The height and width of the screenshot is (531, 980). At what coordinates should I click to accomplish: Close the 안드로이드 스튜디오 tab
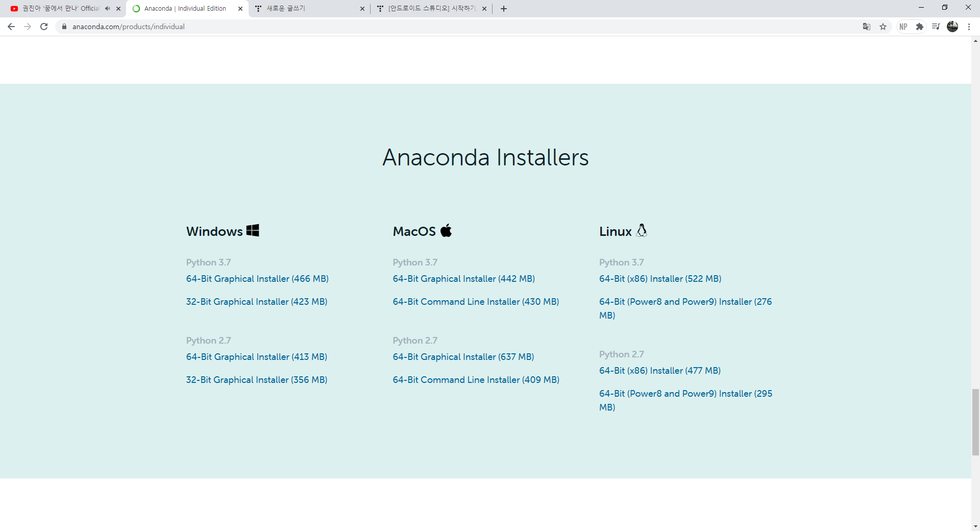pyautogui.click(x=484, y=9)
